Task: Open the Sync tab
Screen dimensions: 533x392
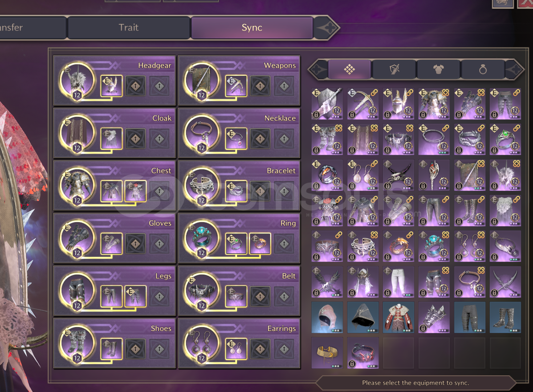Action: (252, 28)
